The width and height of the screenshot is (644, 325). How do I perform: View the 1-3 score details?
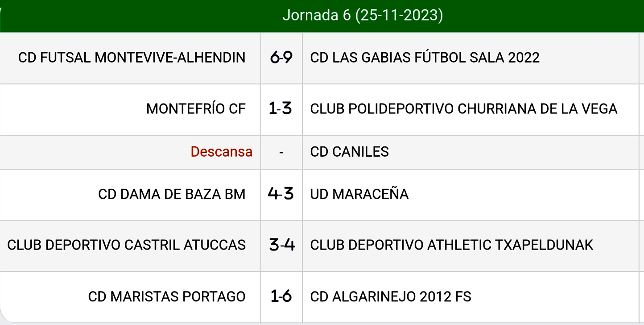281,109
